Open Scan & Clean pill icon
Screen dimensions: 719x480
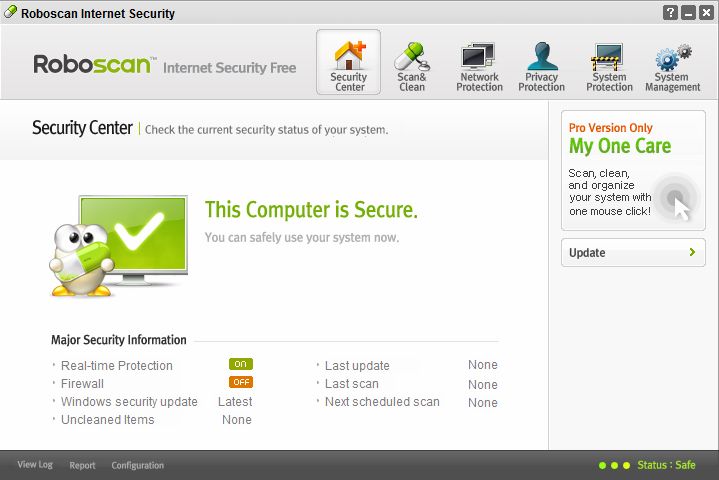[x=412, y=56]
